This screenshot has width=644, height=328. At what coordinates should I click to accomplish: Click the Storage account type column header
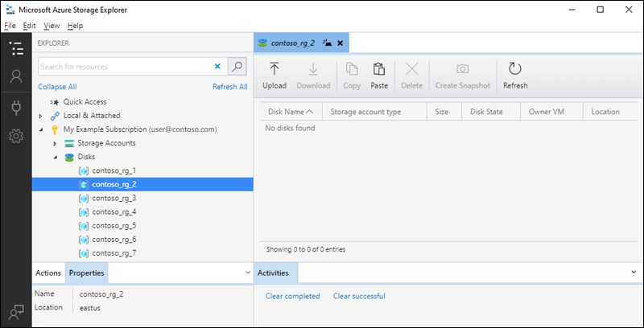pyautogui.click(x=374, y=112)
